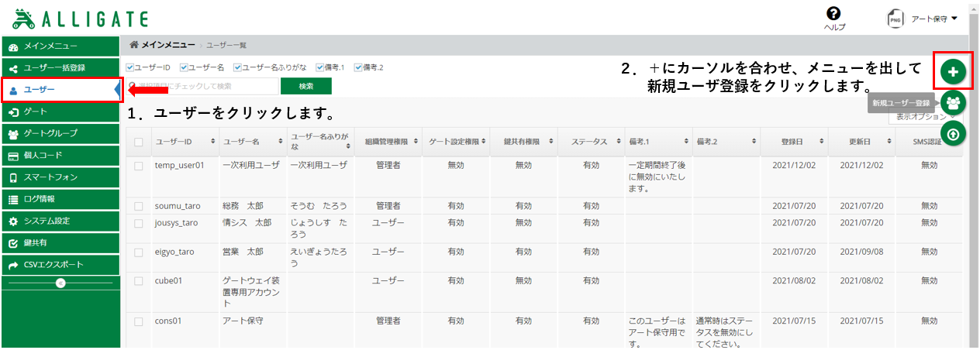Toggle the ユーザー名 search checkbox
The width and height of the screenshot is (980, 350).
click(185, 67)
